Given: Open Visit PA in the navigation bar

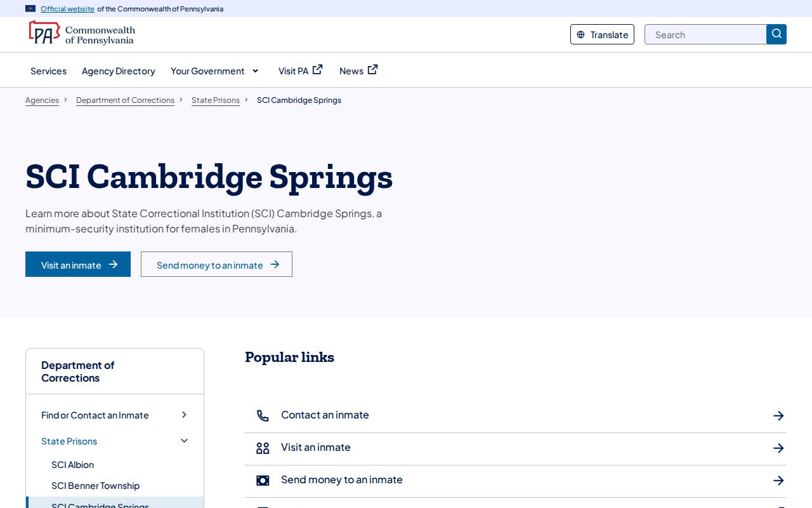Looking at the screenshot, I should point(300,70).
